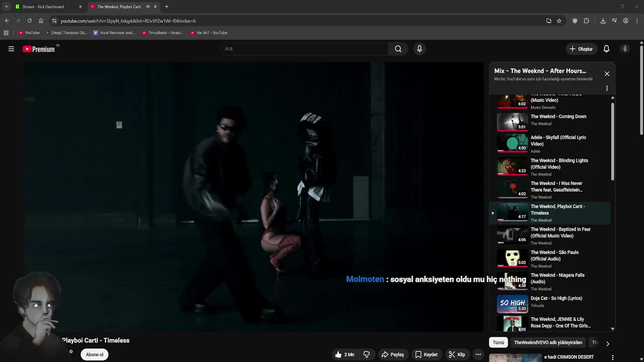
Task: View site information icon in address bar
Action: (x=54, y=21)
